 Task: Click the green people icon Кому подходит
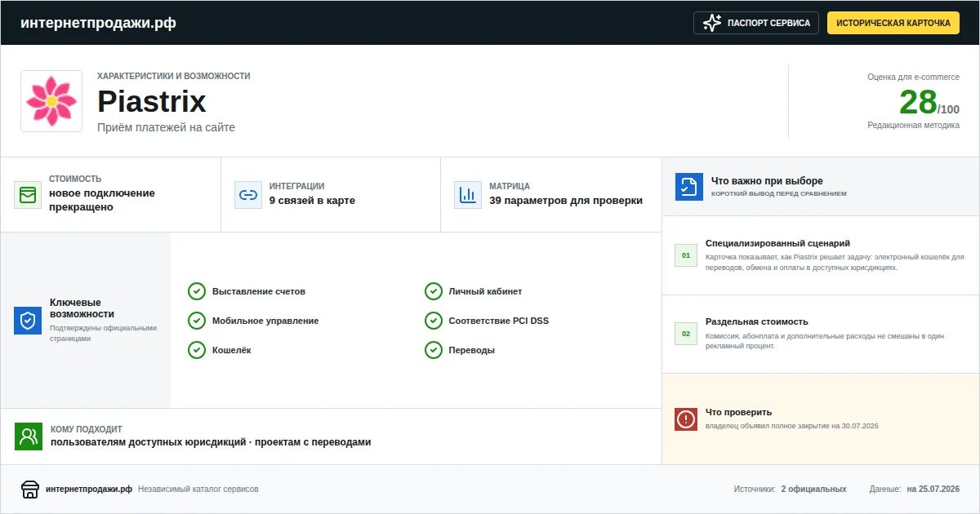29,436
